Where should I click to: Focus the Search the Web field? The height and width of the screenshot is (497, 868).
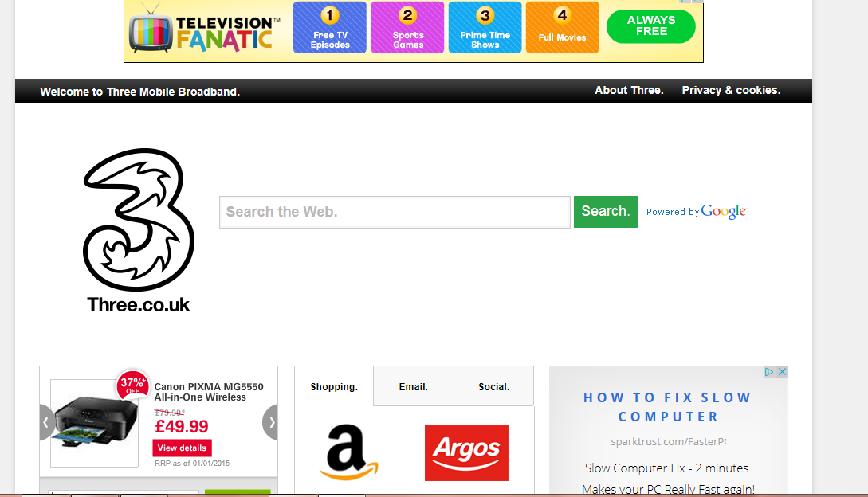point(395,212)
